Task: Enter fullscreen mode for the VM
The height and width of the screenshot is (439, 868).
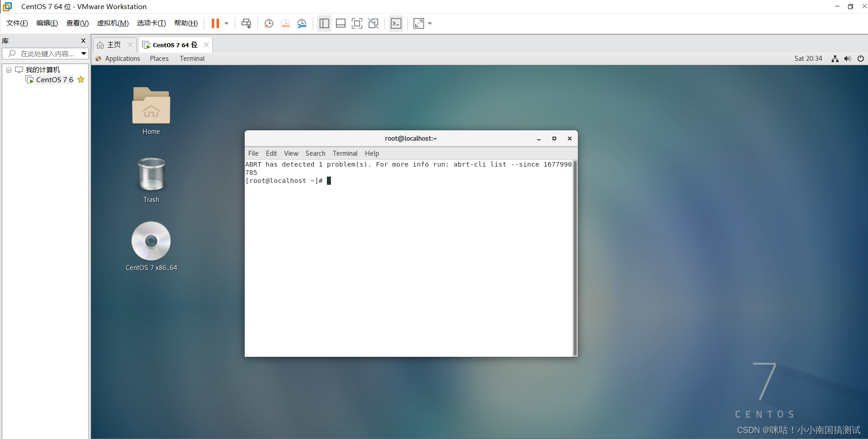Action: 357,23
